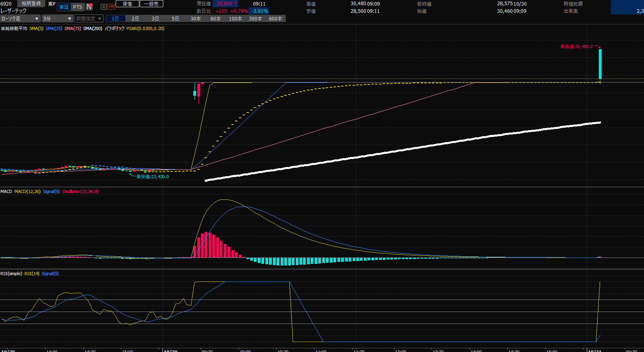Select the 100本 bar count tab
Image resolution: width=644 pixels, height=352 pixels.
[235, 19]
